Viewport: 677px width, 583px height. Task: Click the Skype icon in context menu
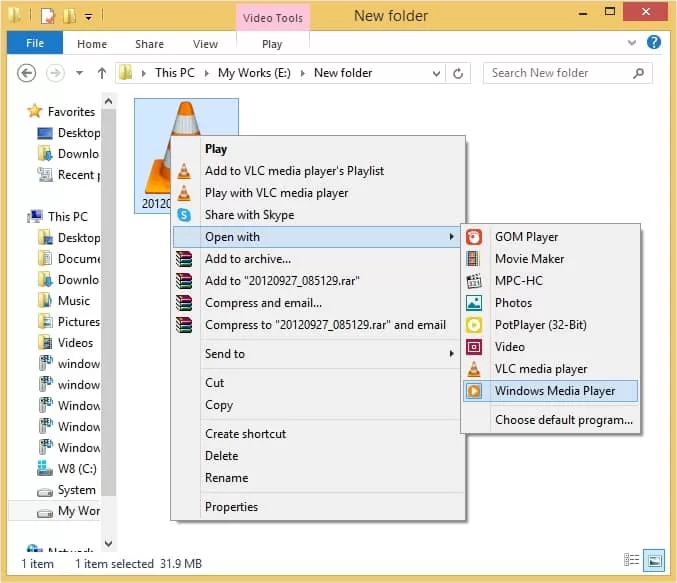(184, 215)
